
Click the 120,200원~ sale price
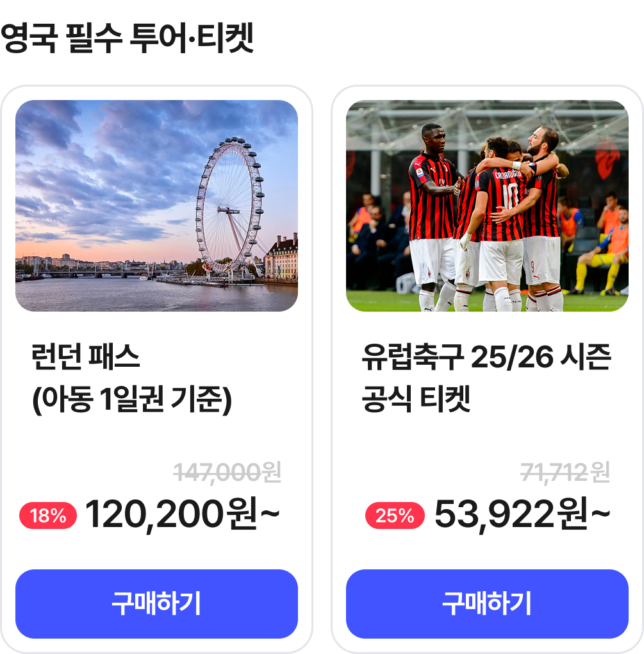tap(182, 515)
